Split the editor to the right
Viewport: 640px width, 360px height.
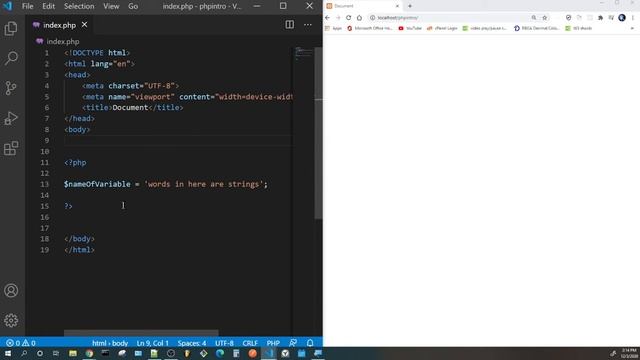(289, 25)
